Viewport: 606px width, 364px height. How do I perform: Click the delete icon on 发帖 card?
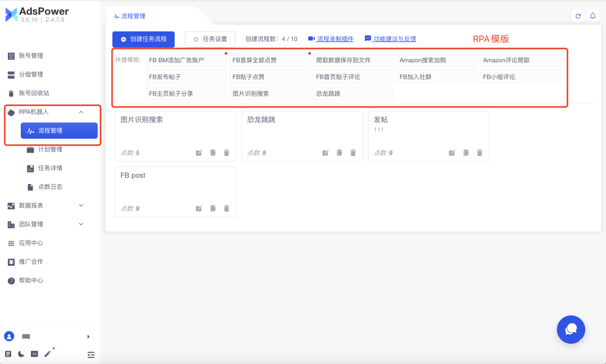pos(480,153)
